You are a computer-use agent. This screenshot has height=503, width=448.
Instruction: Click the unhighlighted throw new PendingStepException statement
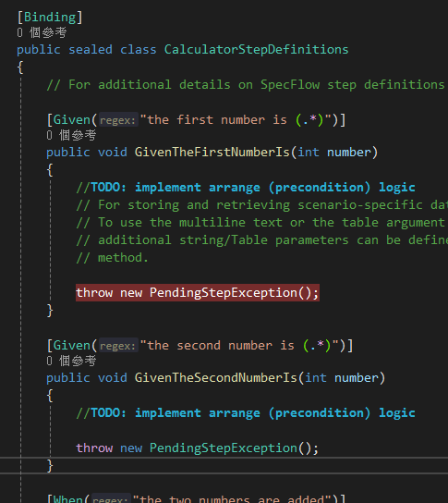[198, 448]
